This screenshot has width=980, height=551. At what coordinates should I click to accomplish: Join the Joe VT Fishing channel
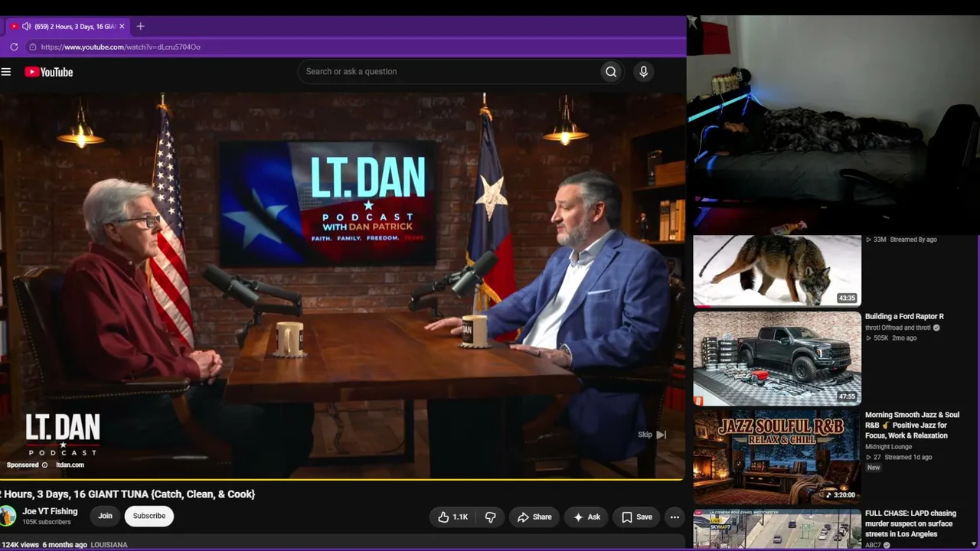(x=105, y=516)
